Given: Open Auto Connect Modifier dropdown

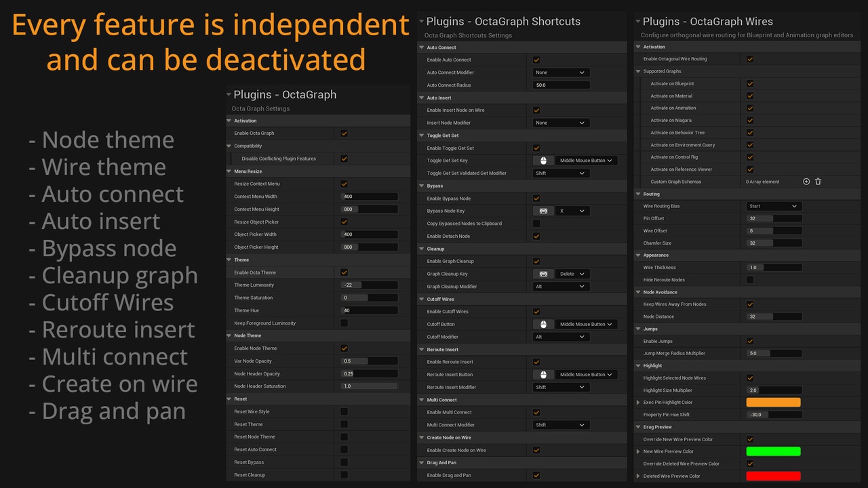Looking at the screenshot, I should [561, 73].
